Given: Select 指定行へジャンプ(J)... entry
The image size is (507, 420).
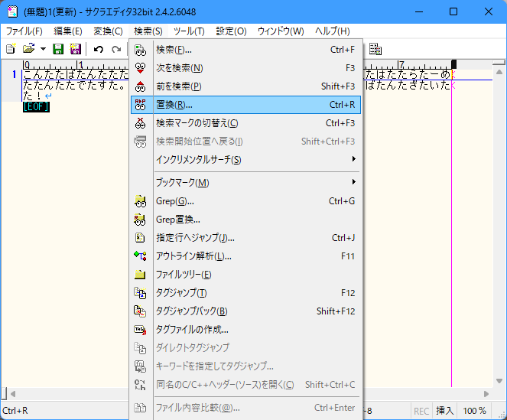Looking at the screenshot, I should click(245, 238).
